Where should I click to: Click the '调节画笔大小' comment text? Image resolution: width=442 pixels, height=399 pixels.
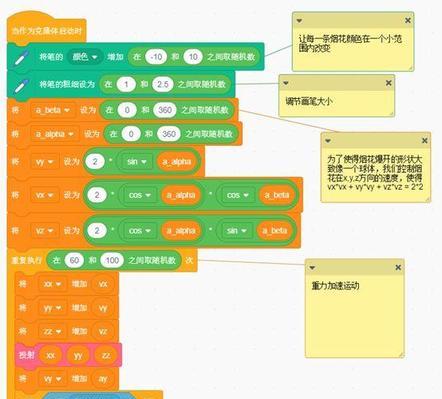tap(309, 101)
